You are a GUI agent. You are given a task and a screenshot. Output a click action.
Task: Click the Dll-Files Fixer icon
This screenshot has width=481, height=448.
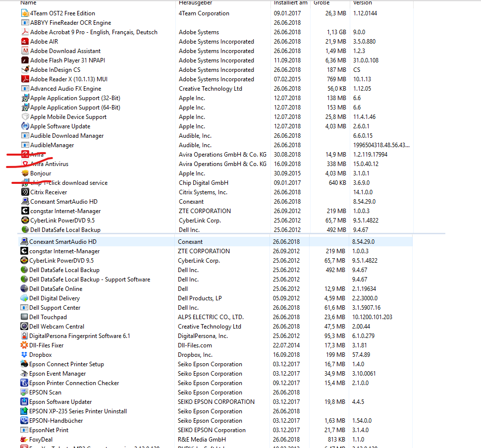(x=24, y=345)
